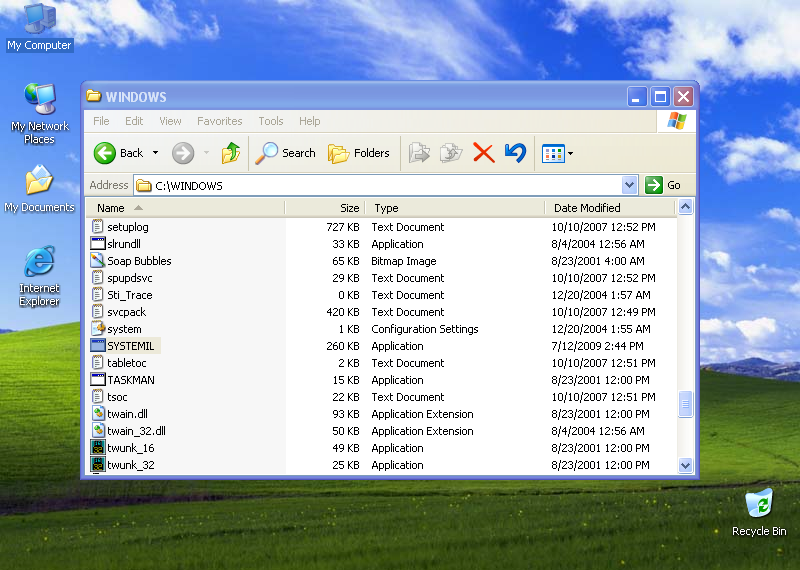
Task: Open the Search toolbar button
Action: tap(286, 153)
